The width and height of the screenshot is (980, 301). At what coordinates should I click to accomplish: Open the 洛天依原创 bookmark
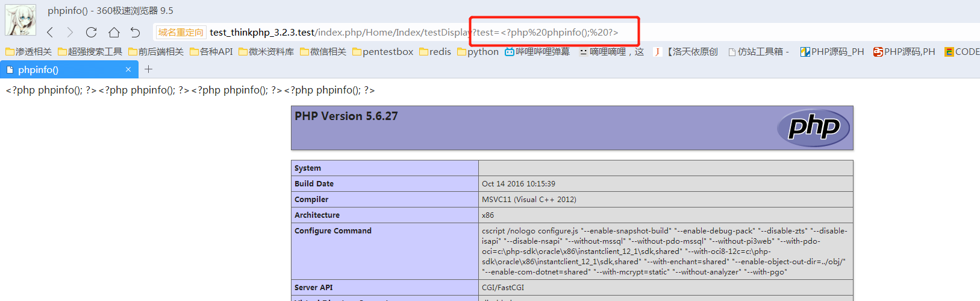pos(686,52)
